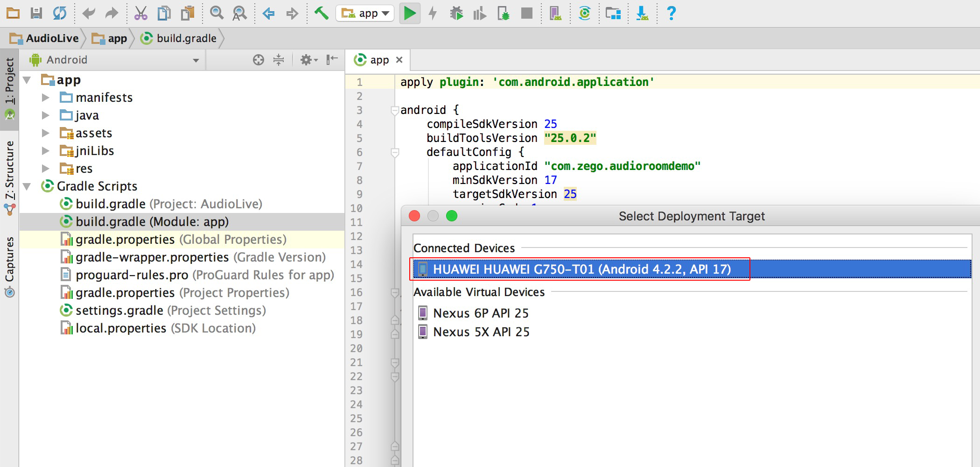The image size is (980, 467).
Task: Stop execution with the square stop icon
Action: (x=527, y=13)
